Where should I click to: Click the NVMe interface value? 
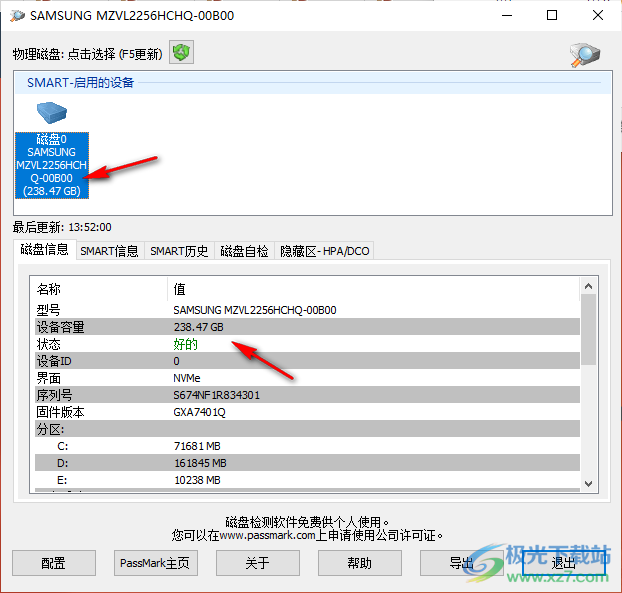point(187,378)
